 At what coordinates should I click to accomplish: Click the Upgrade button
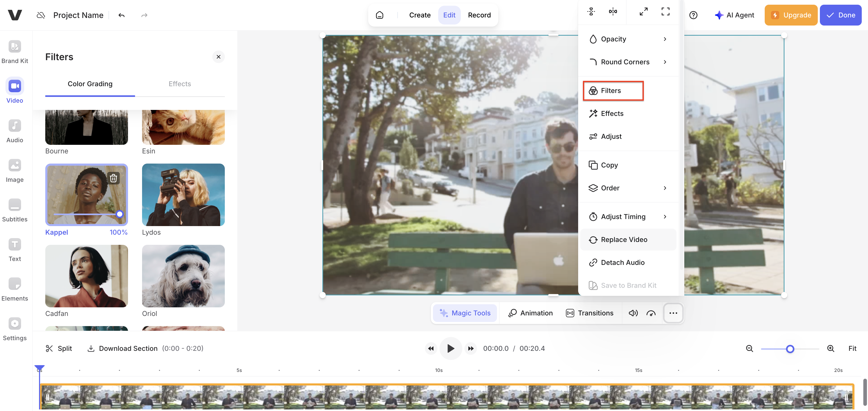(791, 15)
